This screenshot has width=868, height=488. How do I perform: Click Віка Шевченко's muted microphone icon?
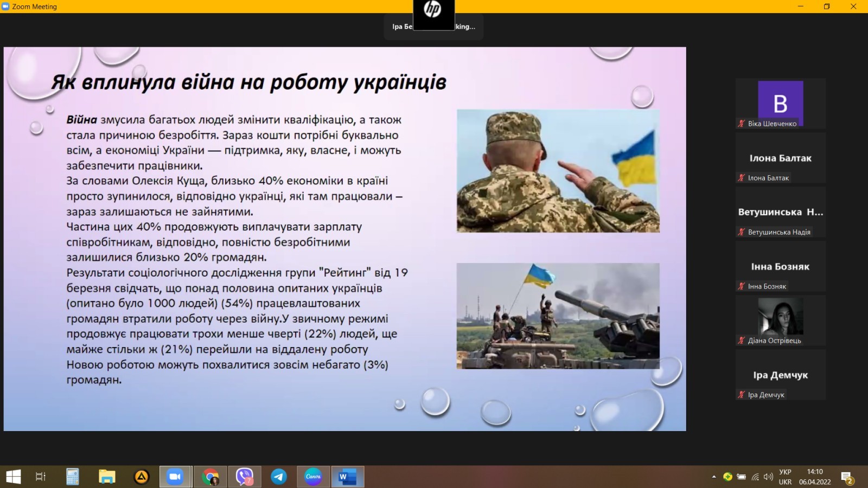click(741, 124)
